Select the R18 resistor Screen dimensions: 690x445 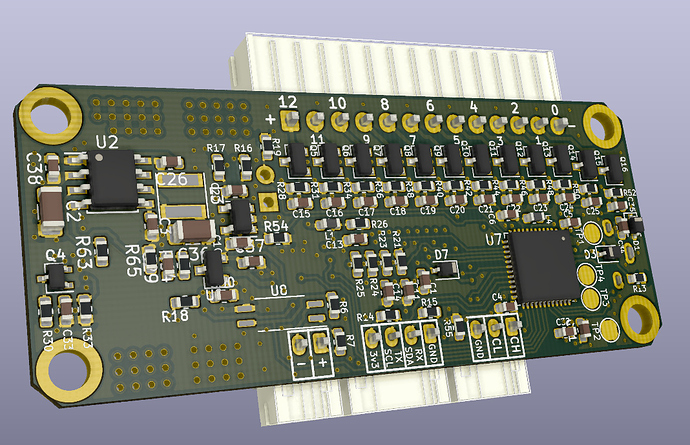click(x=197, y=302)
